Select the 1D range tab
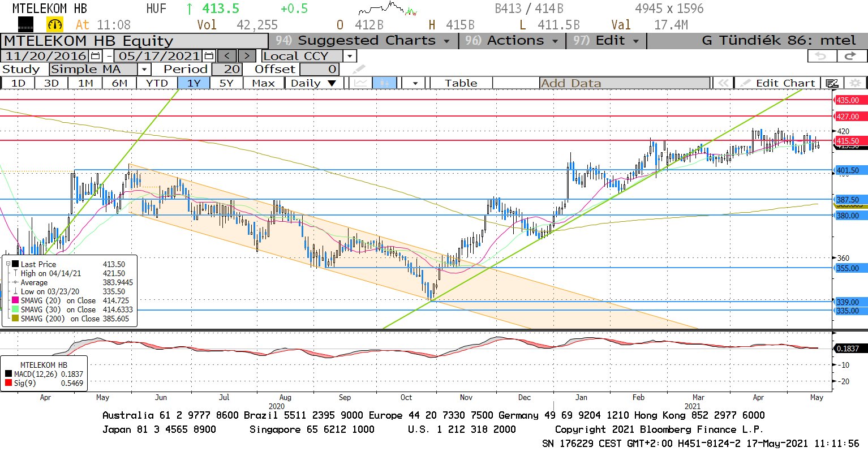Screen dimensions: 868x460 tap(18, 83)
